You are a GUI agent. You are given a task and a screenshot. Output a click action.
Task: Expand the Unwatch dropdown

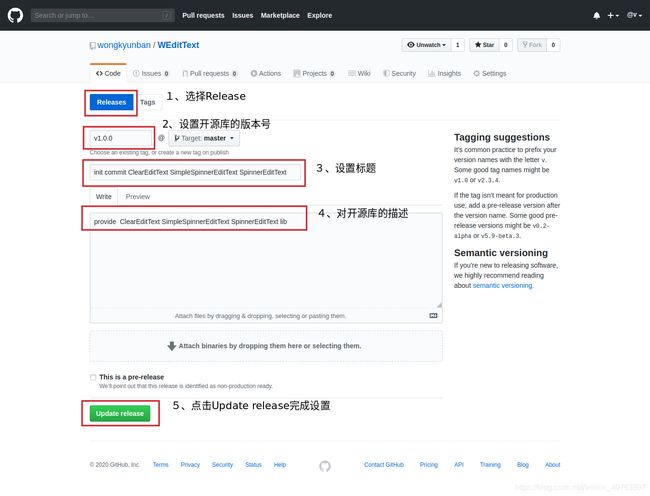click(x=427, y=45)
